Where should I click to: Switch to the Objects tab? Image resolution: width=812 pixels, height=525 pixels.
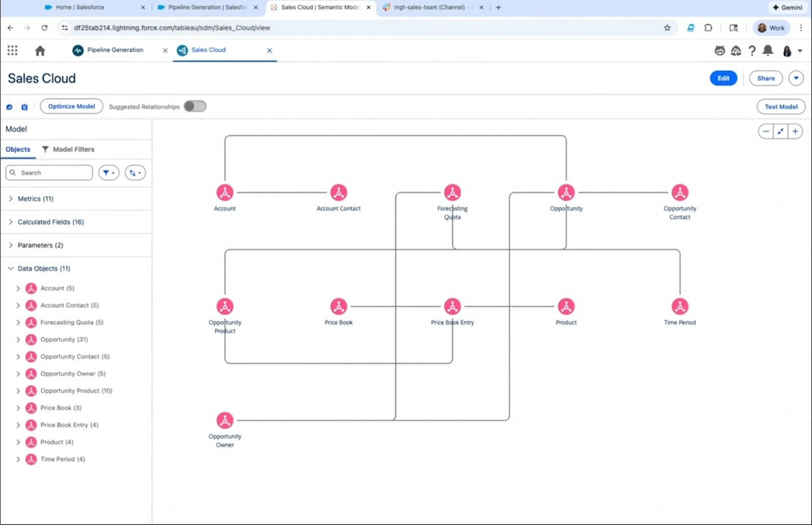[x=18, y=149]
